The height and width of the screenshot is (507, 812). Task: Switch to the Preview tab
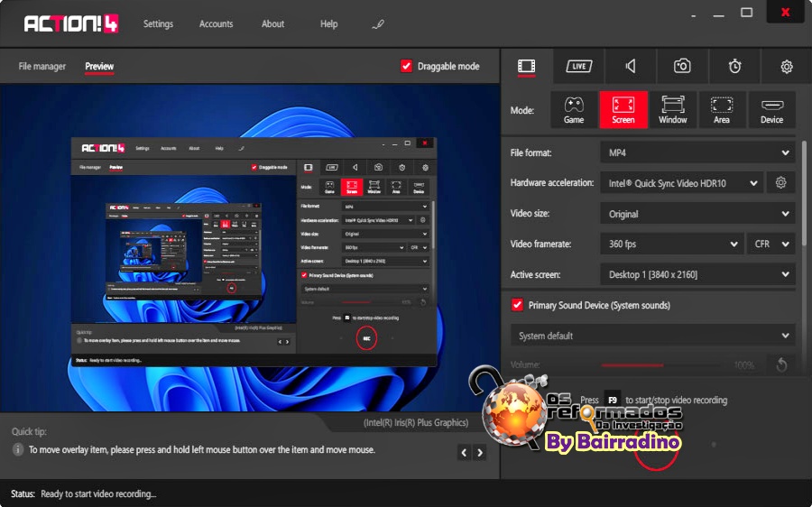tap(99, 66)
